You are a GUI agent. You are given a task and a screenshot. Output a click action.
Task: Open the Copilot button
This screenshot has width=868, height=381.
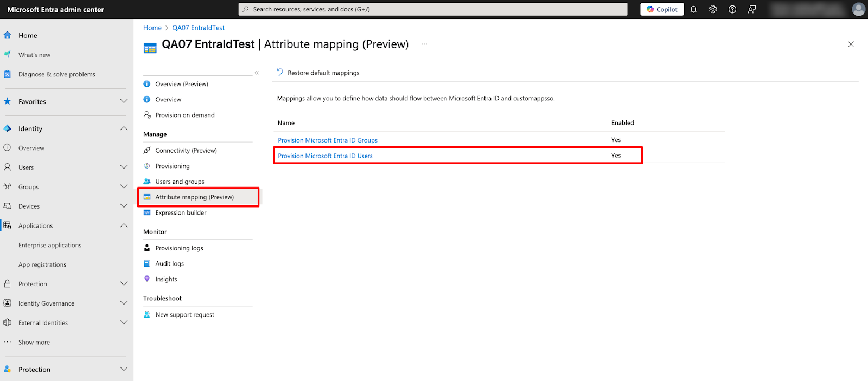pos(662,9)
